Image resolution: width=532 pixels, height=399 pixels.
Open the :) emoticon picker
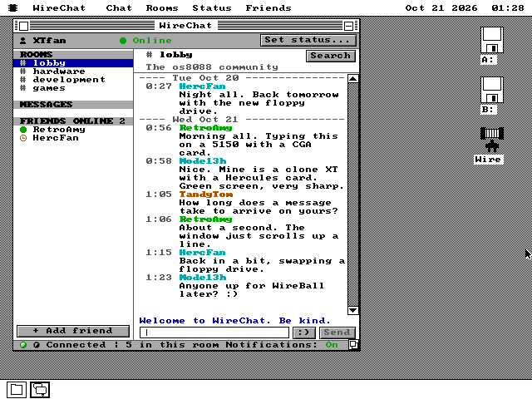click(304, 332)
